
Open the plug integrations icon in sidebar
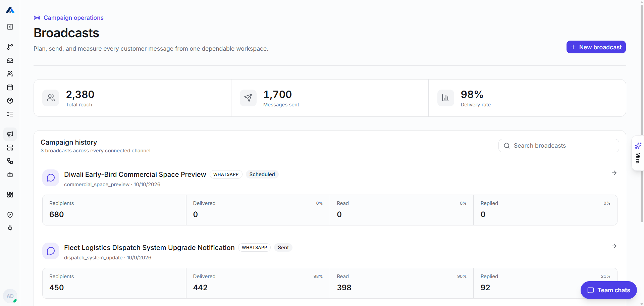[x=10, y=228]
